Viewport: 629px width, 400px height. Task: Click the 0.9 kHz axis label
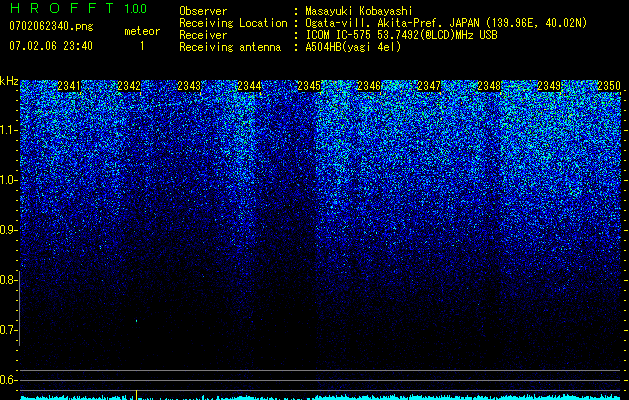pyautogui.click(x=7, y=230)
